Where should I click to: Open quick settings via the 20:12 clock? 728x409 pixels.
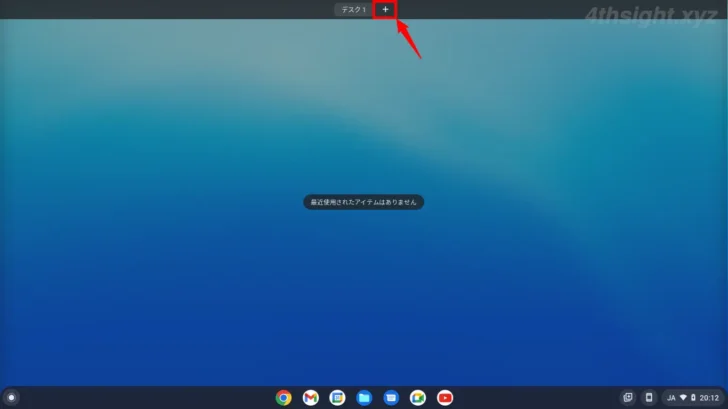pyautogui.click(x=709, y=398)
